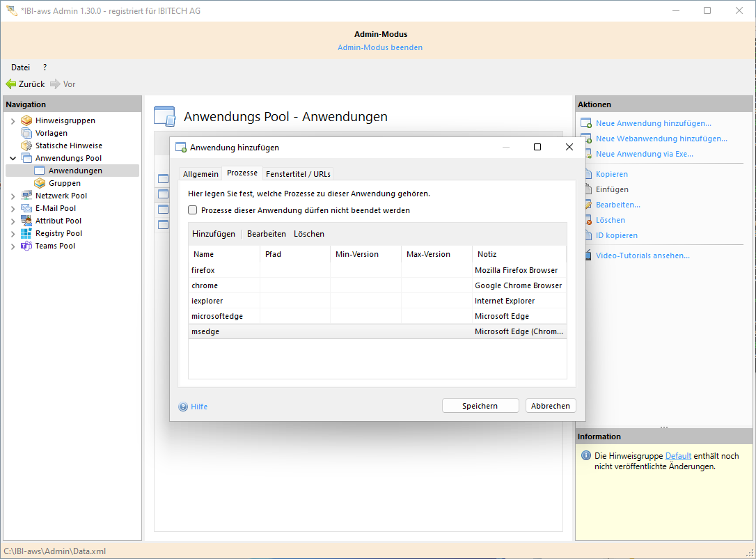The height and width of the screenshot is (559, 756).
Task: Open the Fenstertitel / URLs tab
Action: [x=298, y=174]
